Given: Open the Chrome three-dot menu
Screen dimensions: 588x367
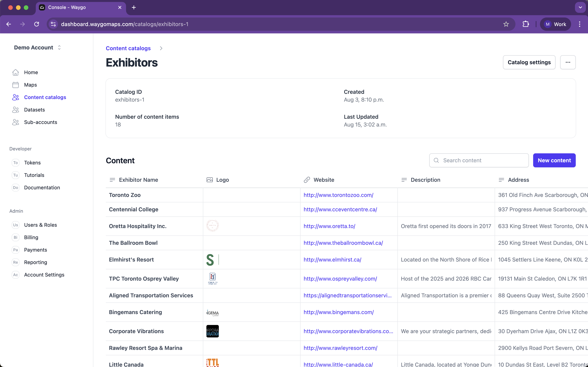Looking at the screenshot, I should click(x=579, y=24).
